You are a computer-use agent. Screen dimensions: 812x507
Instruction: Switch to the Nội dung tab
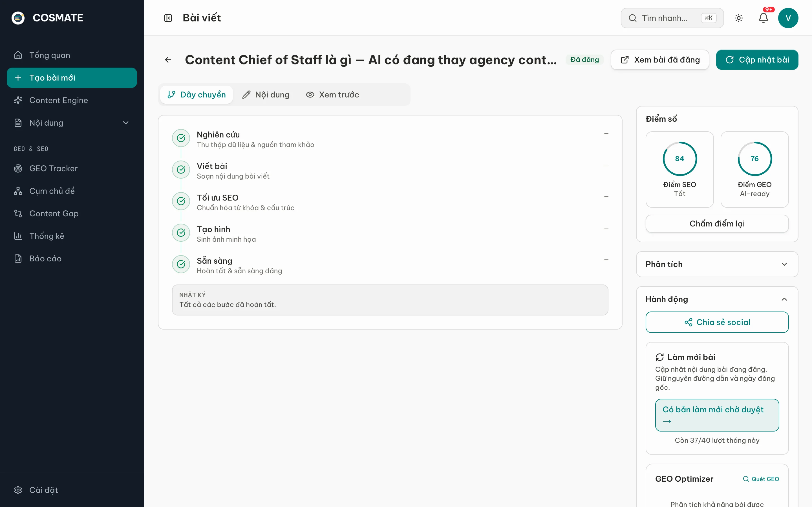tap(266, 95)
